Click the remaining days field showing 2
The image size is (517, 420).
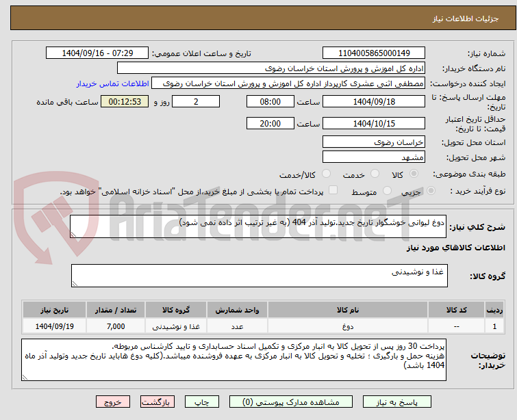pyautogui.click(x=196, y=101)
